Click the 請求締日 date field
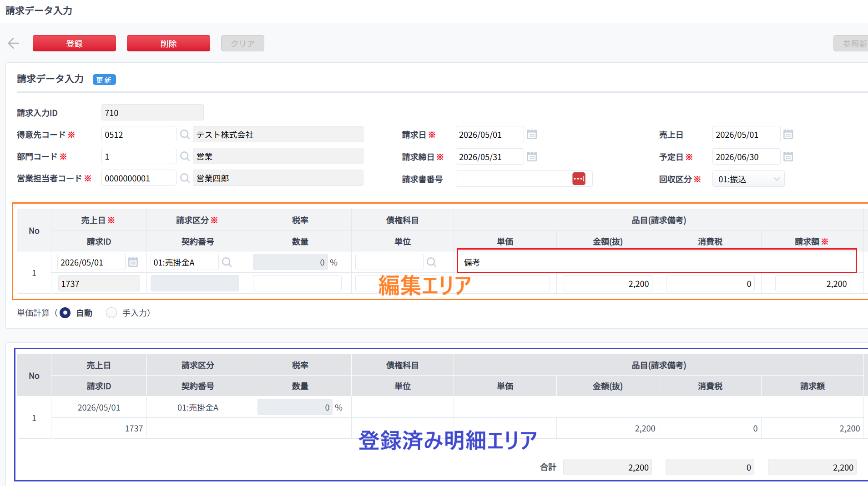The width and height of the screenshot is (868, 486). [x=490, y=157]
